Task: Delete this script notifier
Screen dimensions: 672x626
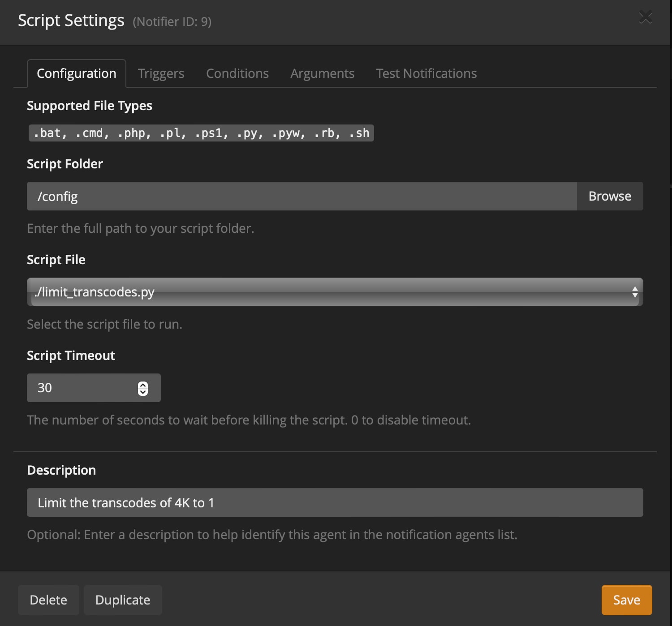Action: [x=48, y=600]
